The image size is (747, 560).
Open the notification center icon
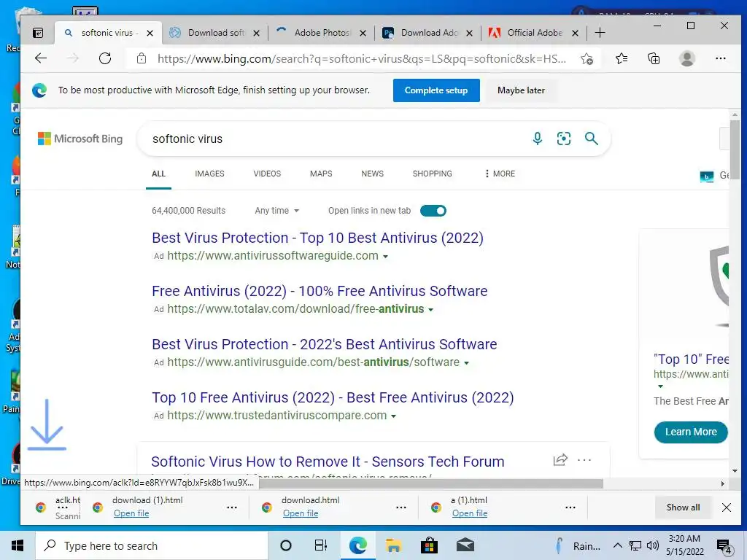pos(724,546)
